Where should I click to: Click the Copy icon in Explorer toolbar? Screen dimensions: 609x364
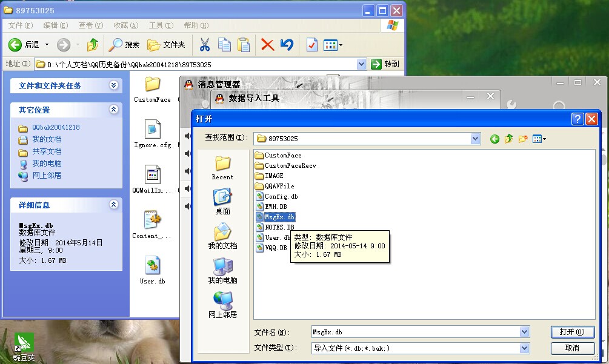coord(224,45)
